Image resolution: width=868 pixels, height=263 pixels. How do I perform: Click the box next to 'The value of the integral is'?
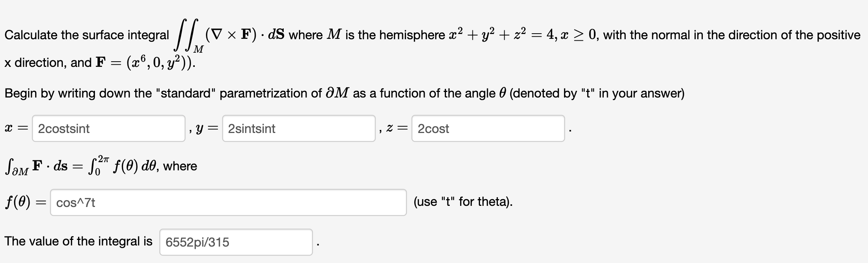coord(236,241)
